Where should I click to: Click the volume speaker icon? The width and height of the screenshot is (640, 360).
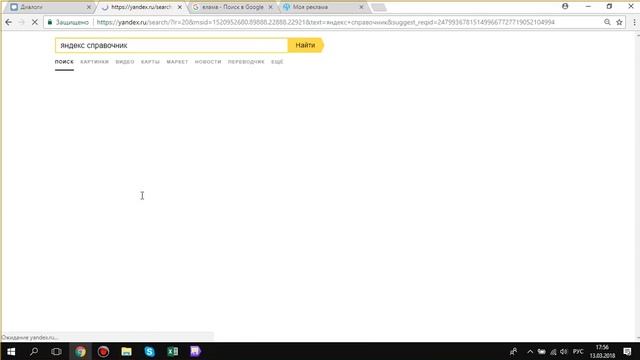564,351
